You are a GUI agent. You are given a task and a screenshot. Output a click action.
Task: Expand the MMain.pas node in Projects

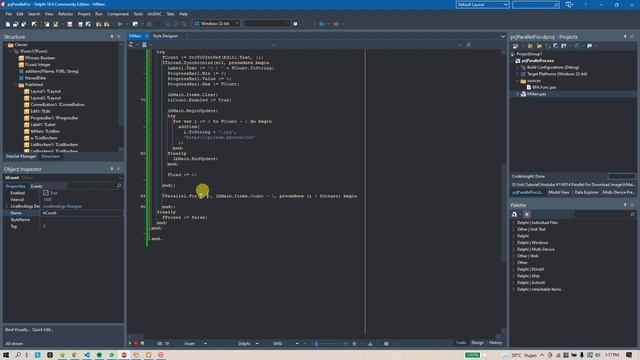pos(517,94)
